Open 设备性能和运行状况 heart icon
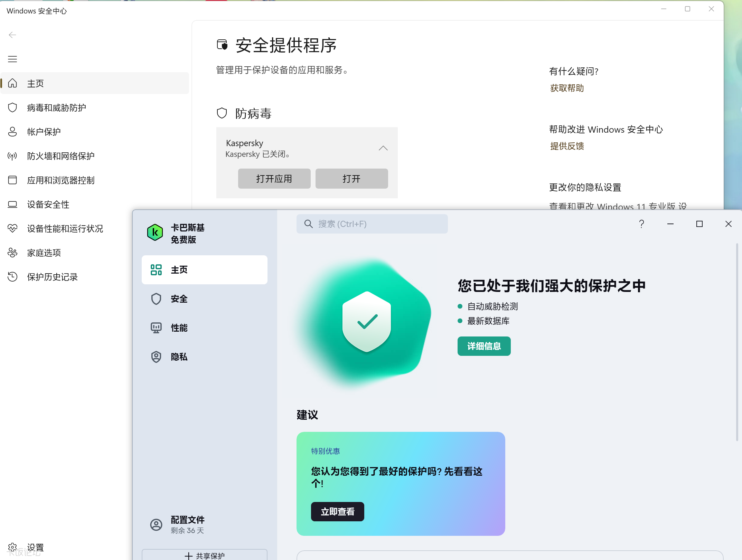This screenshot has width=742, height=560. (x=12, y=228)
